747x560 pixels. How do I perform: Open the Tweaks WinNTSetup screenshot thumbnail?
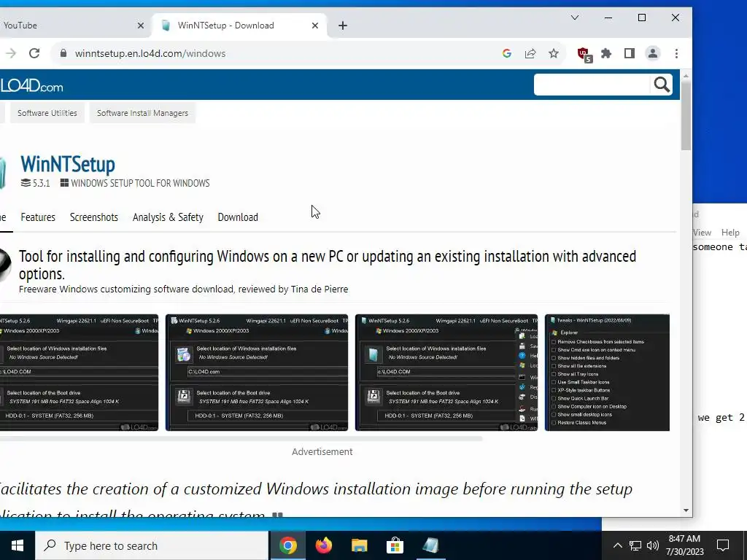pos(607,373)
